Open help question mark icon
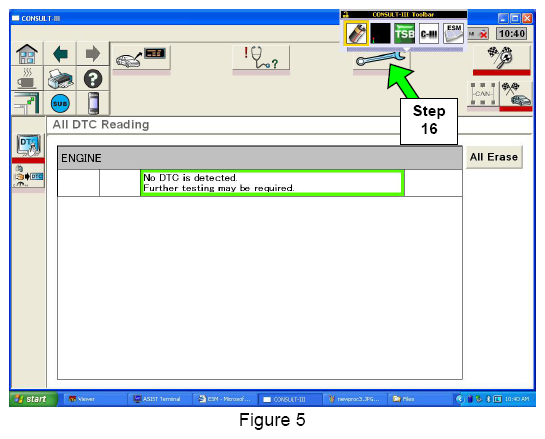Screen dimensions: 545x439 pyautogui.click(x=93, y=79)
